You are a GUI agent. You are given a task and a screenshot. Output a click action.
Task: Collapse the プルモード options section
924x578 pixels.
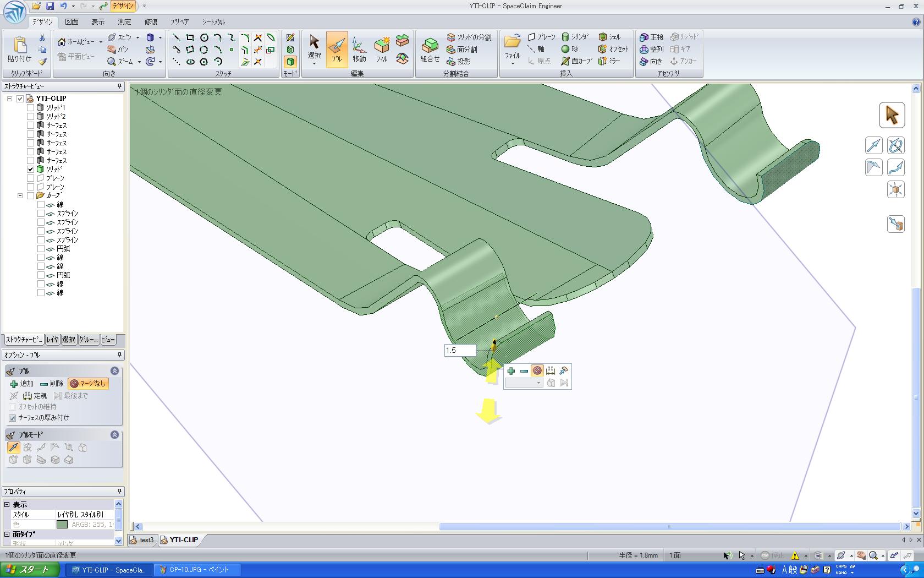tap(114, 435)
